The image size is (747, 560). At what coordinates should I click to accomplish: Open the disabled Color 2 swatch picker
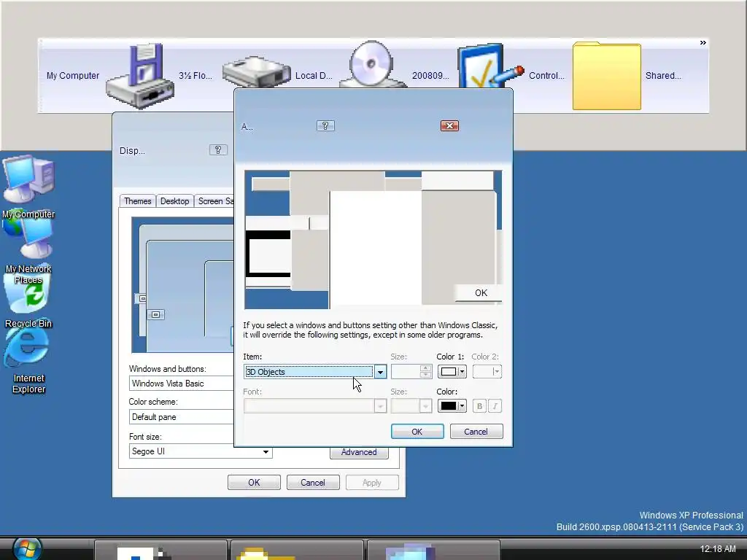(x=487, y=372)
